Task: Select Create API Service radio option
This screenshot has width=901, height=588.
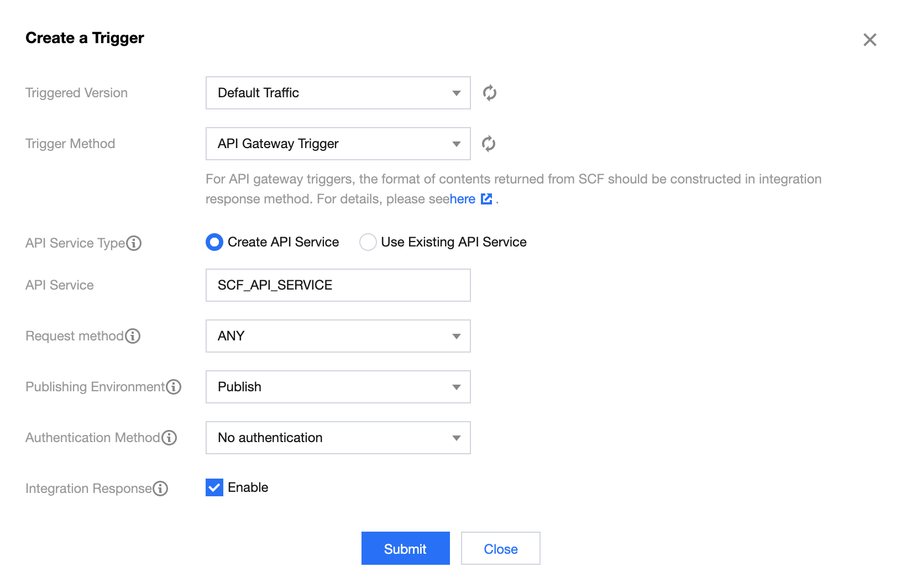Action: click(x=214, y=242)
